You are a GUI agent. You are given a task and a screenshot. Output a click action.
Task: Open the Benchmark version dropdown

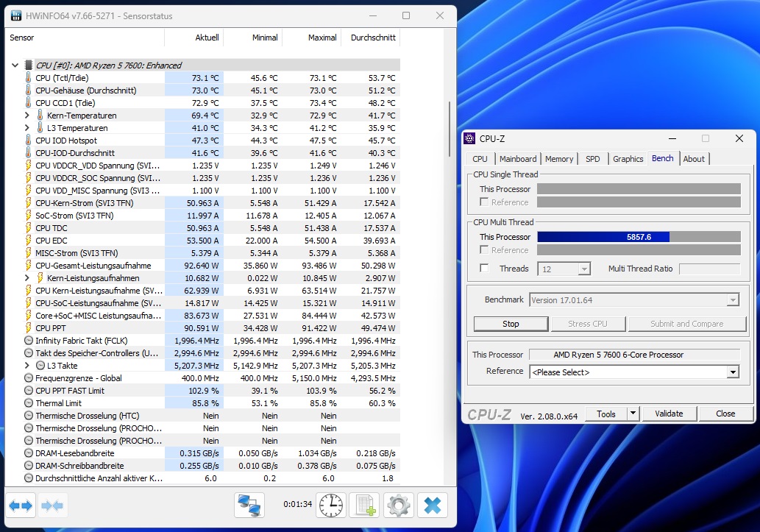pos(634,300)
